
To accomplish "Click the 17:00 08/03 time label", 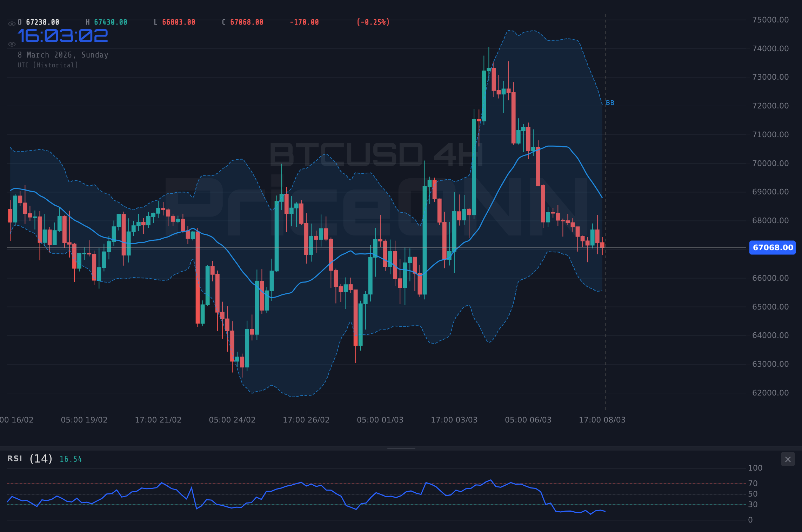I will (x=602, y=420).
